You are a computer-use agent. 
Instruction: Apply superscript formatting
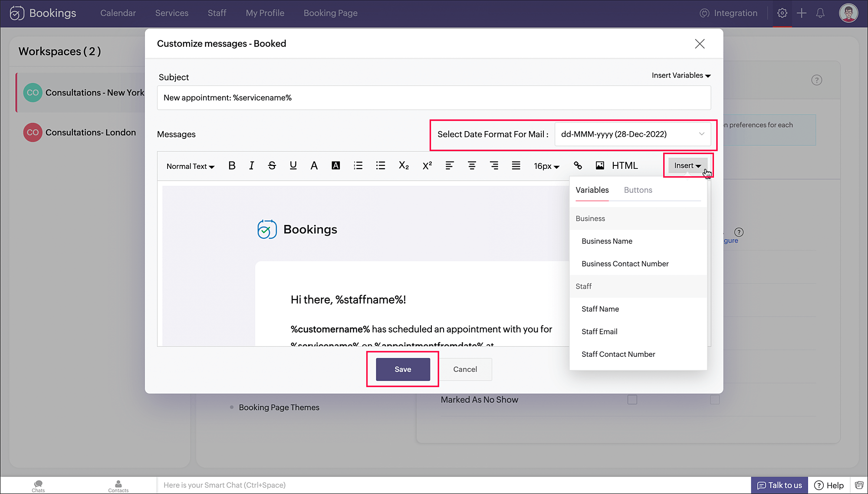tap(427, 165)
